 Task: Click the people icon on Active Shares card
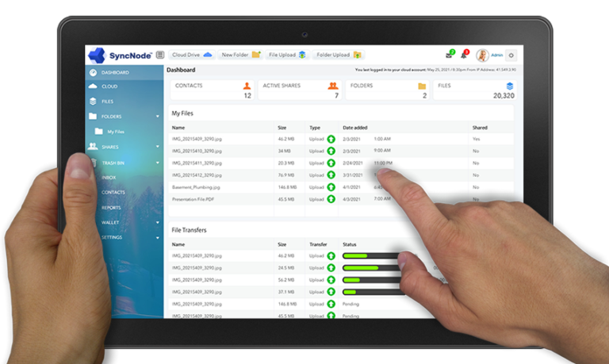coord(333,86)
